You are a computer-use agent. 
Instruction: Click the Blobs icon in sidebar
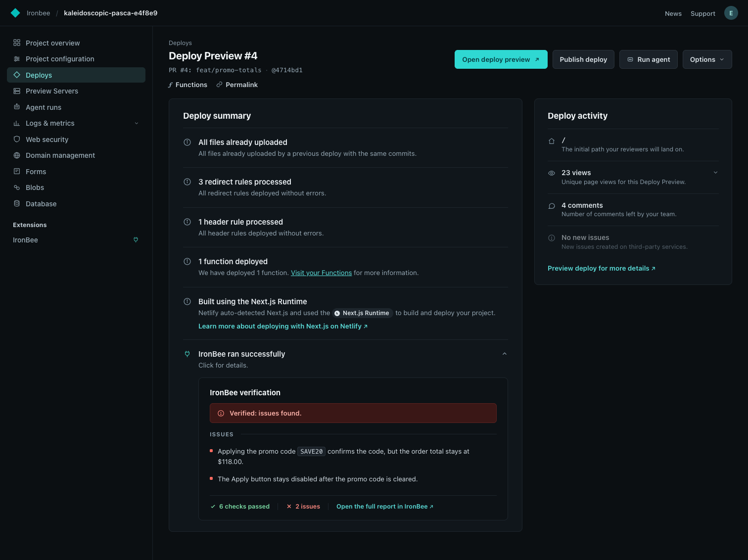tap(17, 187)
